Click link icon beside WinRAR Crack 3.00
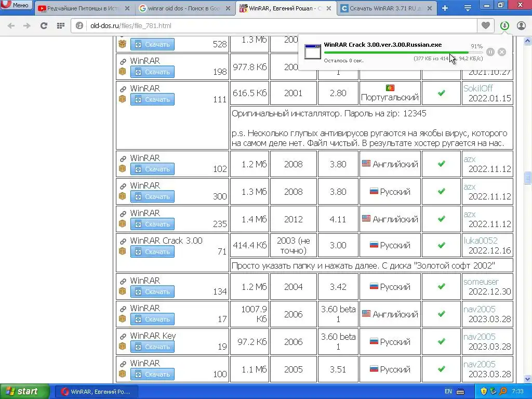The width and height of the screenshot is (532, 399). tap(123, 241)
